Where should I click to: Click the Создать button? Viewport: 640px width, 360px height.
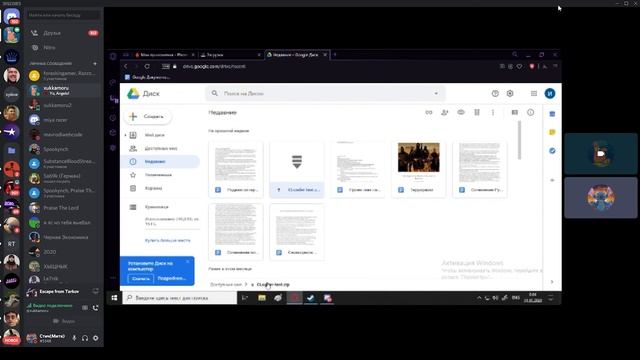click(147, 117)
